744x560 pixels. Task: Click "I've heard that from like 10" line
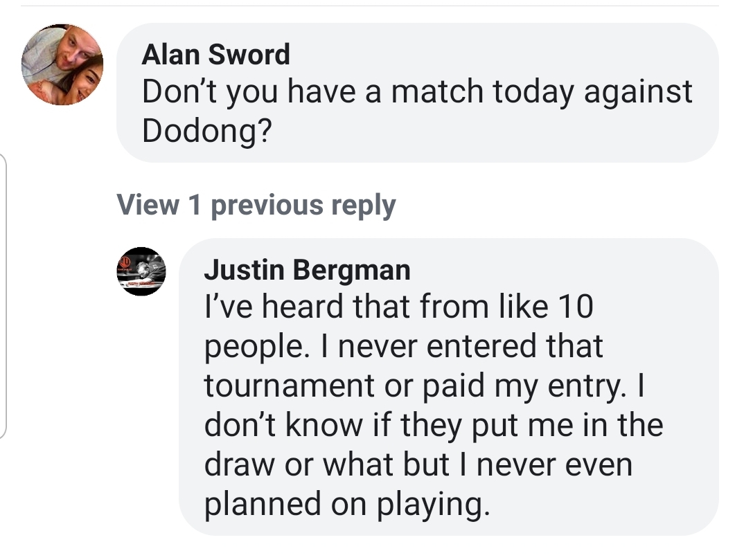click(x=398, y=307)
